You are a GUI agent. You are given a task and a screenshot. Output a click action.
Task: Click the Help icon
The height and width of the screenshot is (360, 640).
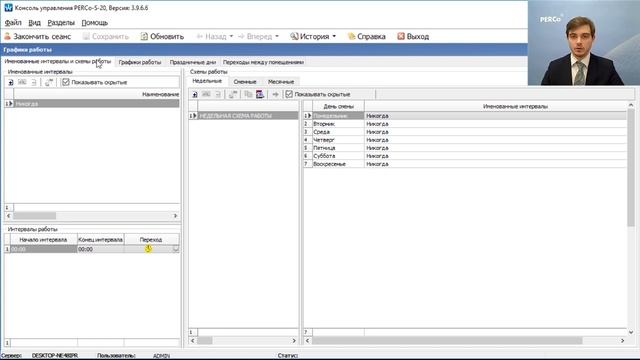coord(351,36)
